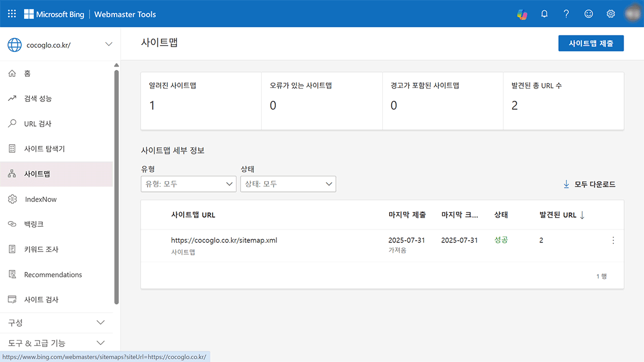Image resolution: width=644 pixels, height=362 pixels.
Task: Open the 상태: 모두 dropdown
Action: tap(288, 184)
